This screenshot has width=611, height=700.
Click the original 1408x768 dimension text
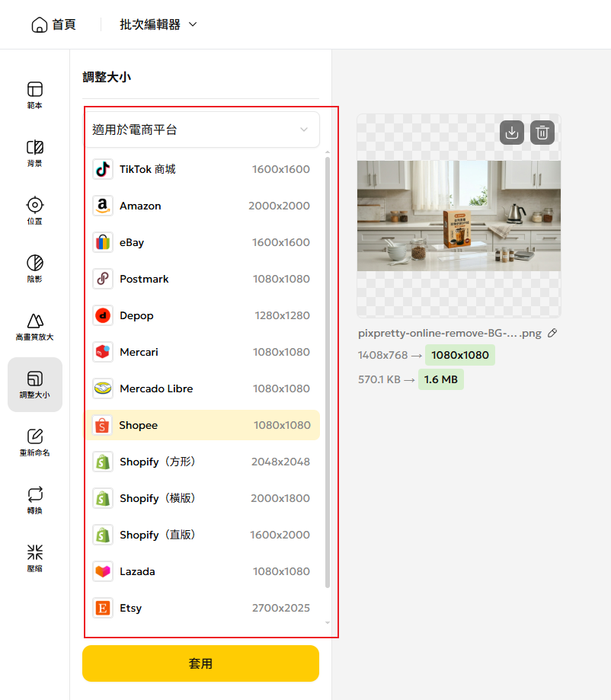(382, 355)
